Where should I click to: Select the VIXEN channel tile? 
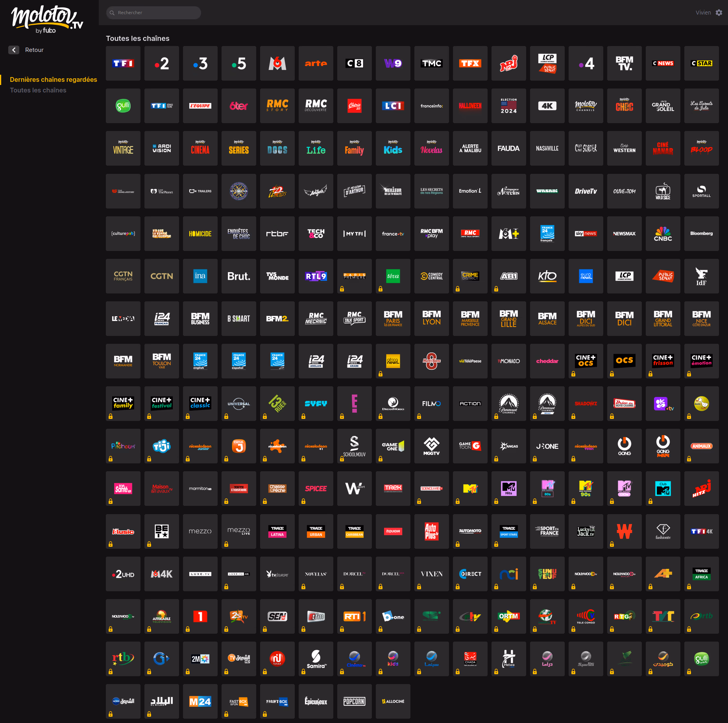(432, 574)
